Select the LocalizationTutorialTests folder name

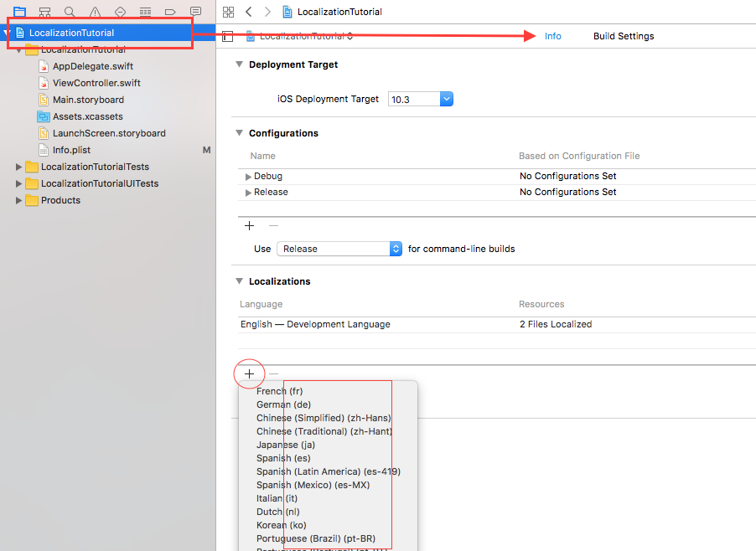pos(95,167)
